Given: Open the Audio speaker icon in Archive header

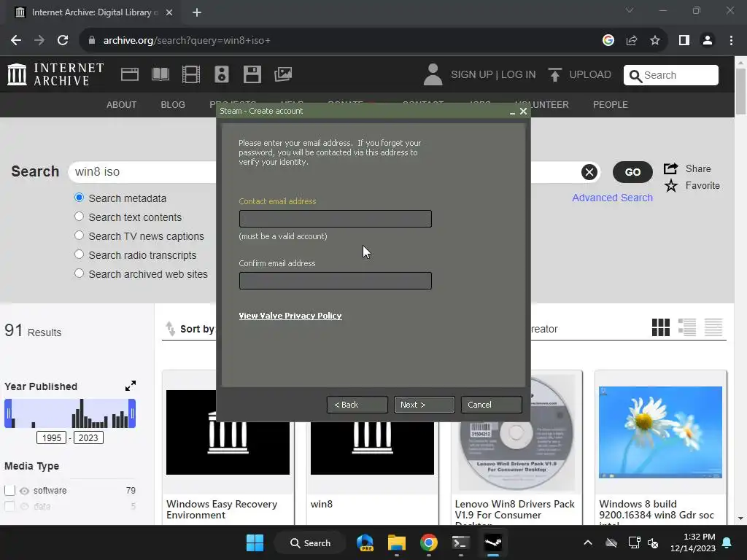Looking at the screenshot, I should (222, 75).
